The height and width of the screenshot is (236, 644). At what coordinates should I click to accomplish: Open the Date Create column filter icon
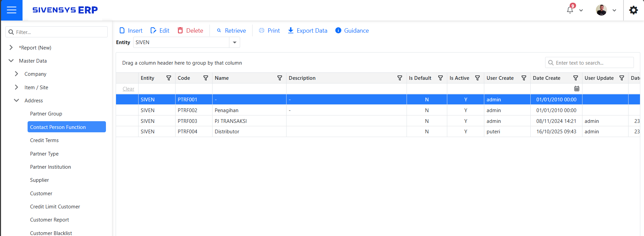click(x=576, y=78)
